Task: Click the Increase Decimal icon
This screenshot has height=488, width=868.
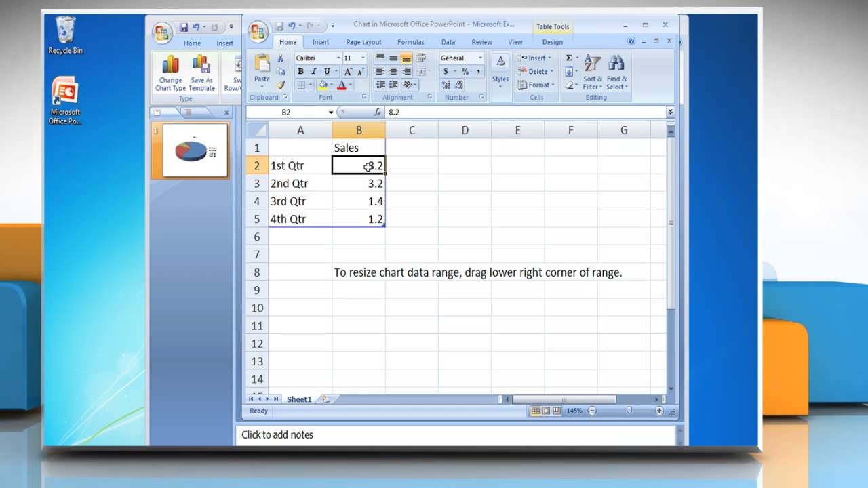Action: pos(446,85)
